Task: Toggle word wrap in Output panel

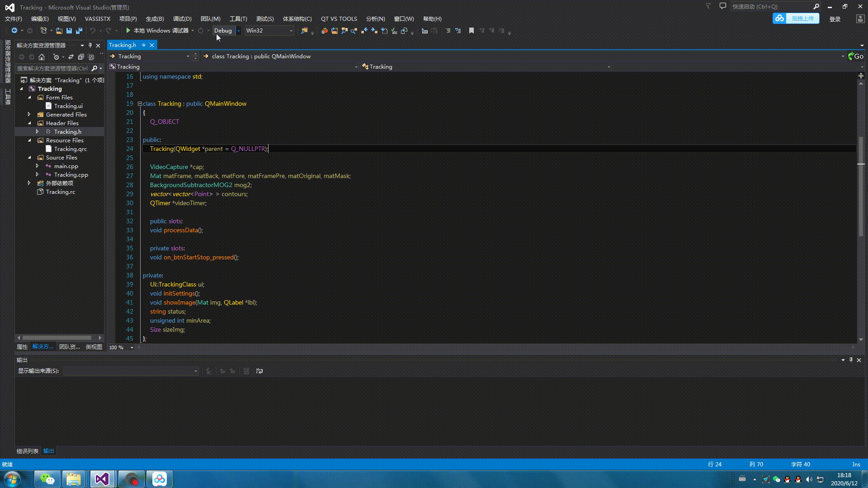Action: point(259,371)
